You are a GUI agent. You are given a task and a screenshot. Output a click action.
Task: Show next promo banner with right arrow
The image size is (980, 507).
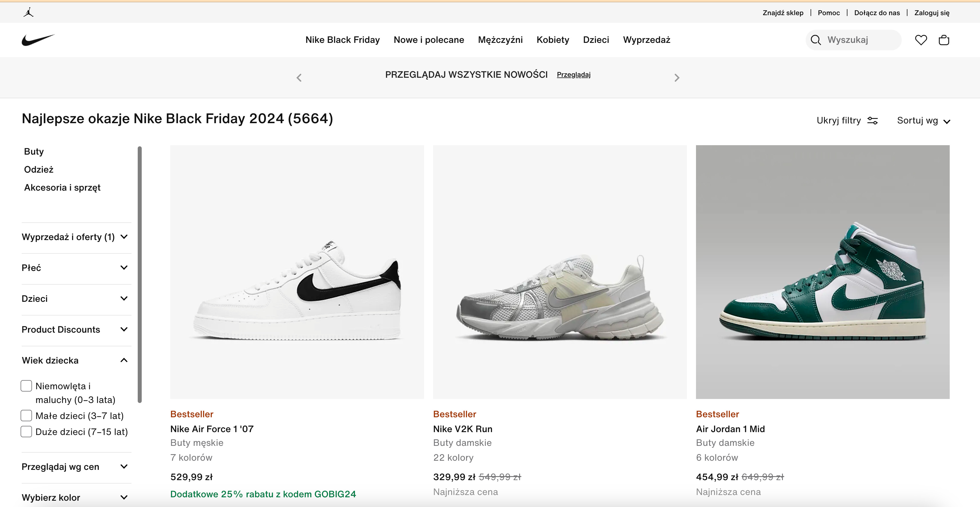pyautogui.click(x=677, y=78)
